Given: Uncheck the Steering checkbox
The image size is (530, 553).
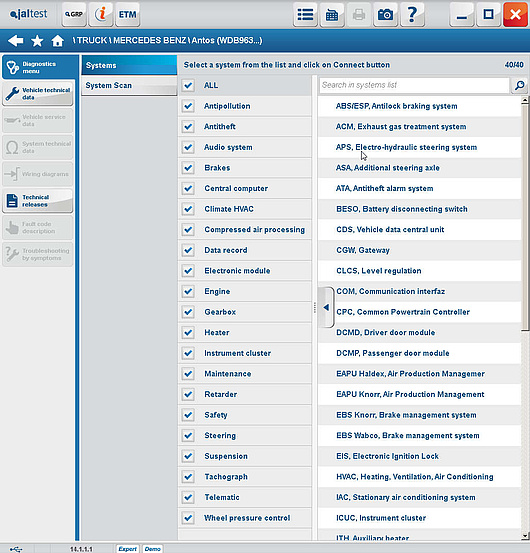Looking at the screenshot, I should coord(188,436).
